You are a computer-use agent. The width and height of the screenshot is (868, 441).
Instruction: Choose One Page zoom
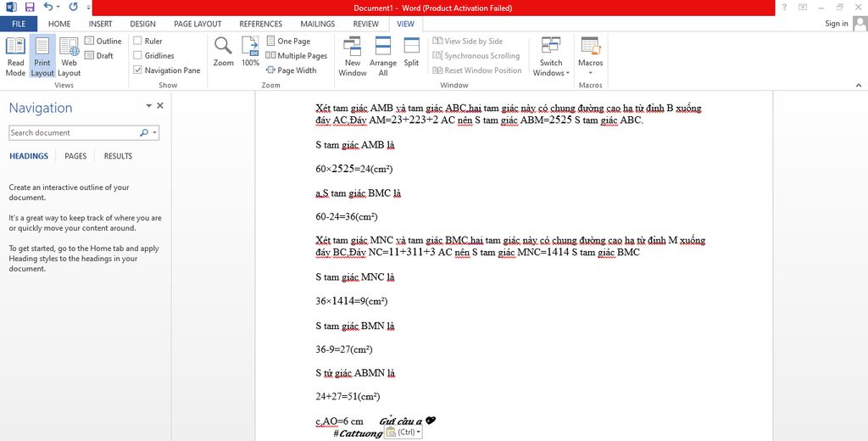coord(288,41)
